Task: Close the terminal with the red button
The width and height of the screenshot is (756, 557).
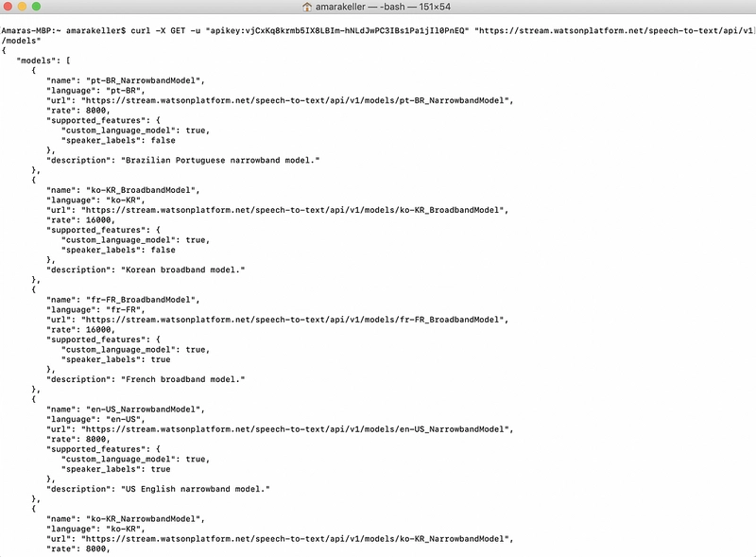Action: (8, 7)
